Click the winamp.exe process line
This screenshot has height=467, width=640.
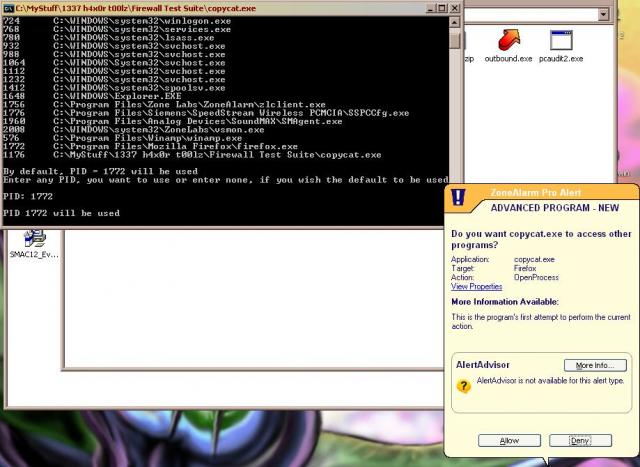pos(122,138)
